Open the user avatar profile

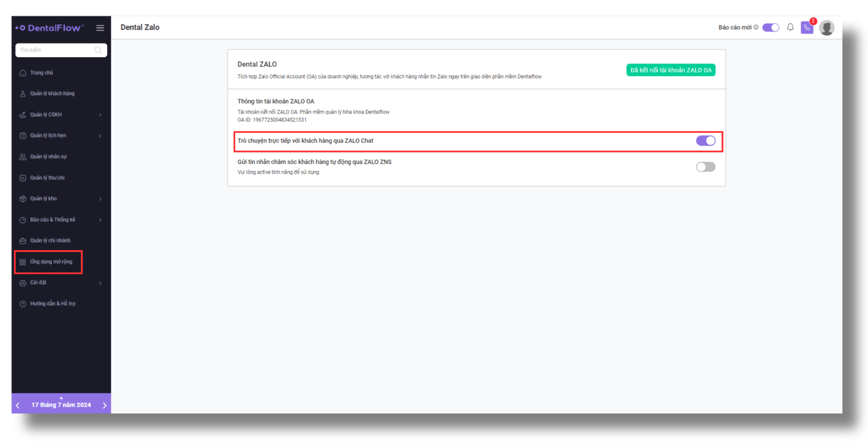pos(827,28)
